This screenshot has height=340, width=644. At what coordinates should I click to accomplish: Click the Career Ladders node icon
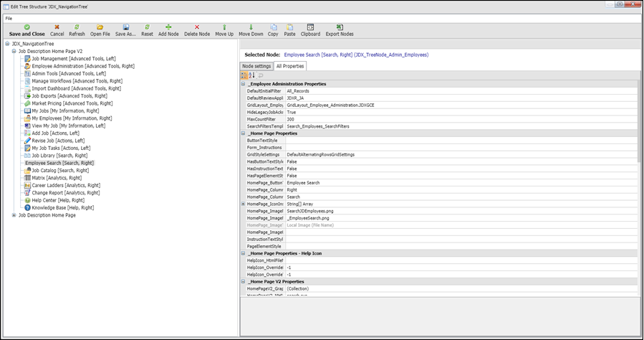tap(27, 185)
